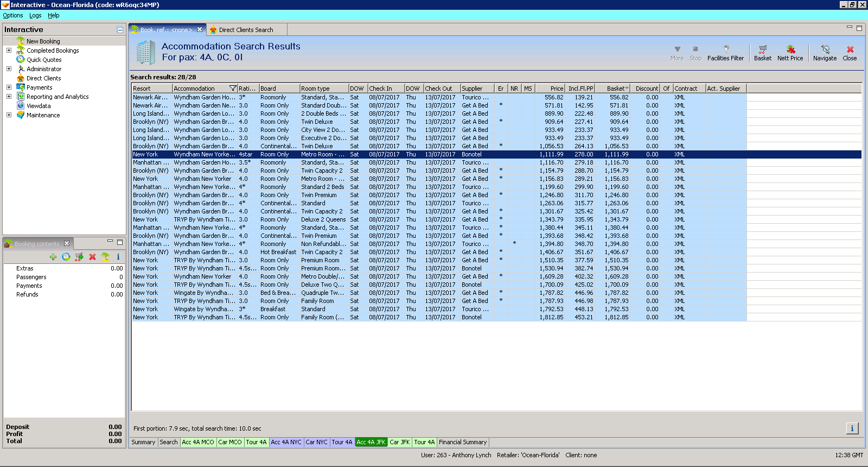Click the blue info button at bottom right
This screenshot has width=868, height=467.
[852, 428]
